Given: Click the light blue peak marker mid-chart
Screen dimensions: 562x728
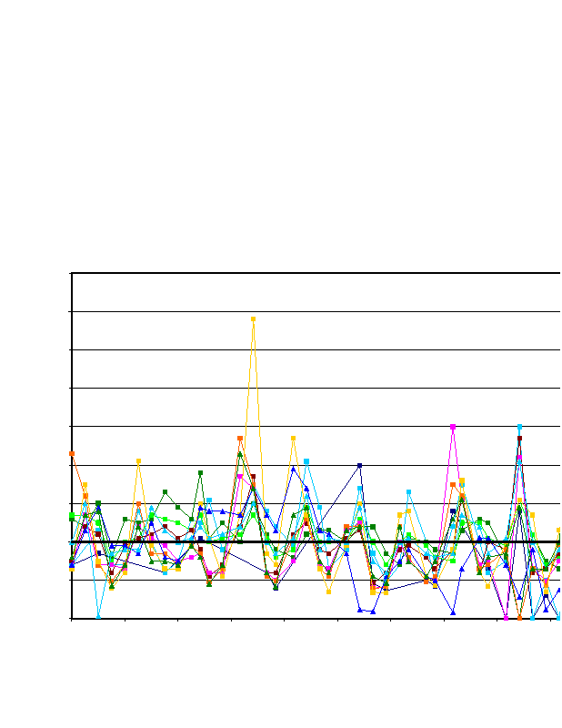Looking at the screenshot, I should point(306,461).
